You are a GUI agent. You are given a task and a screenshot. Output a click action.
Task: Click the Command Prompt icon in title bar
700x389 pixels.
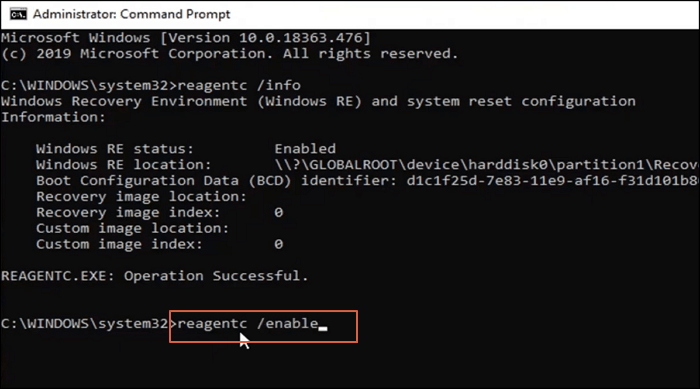(18, 14)
